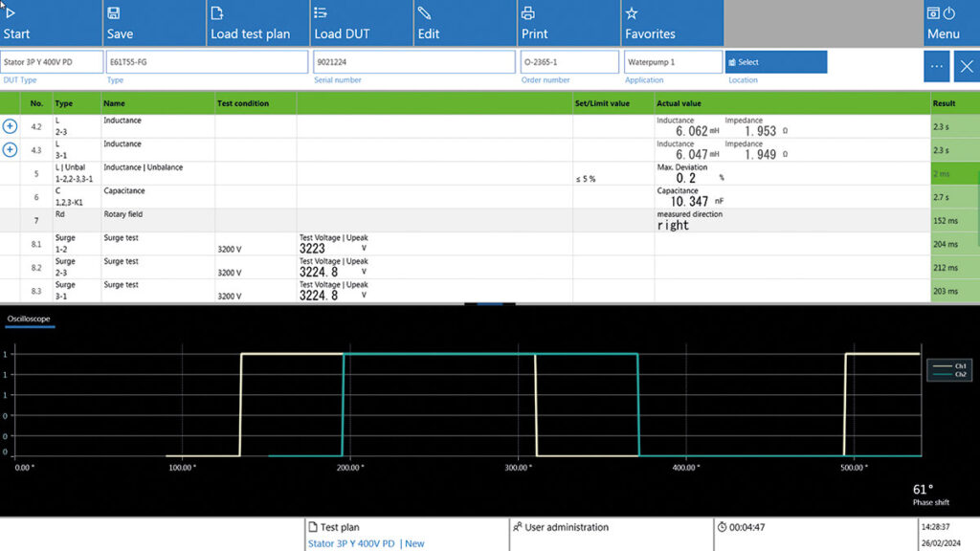This screenshot has height=551, width=980.
Task: Clear DUT fields with X button
Action: tap(967, 66)
